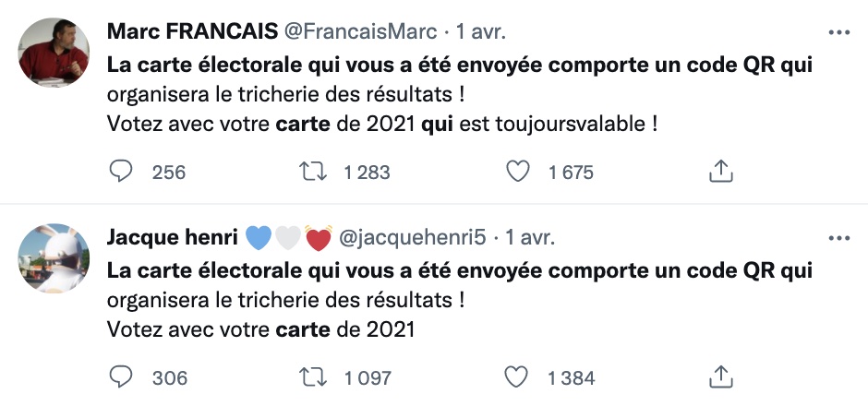Retweet Marc FRANCAIS's tweet
868x406 pixels.
click(x=308, y=172)
